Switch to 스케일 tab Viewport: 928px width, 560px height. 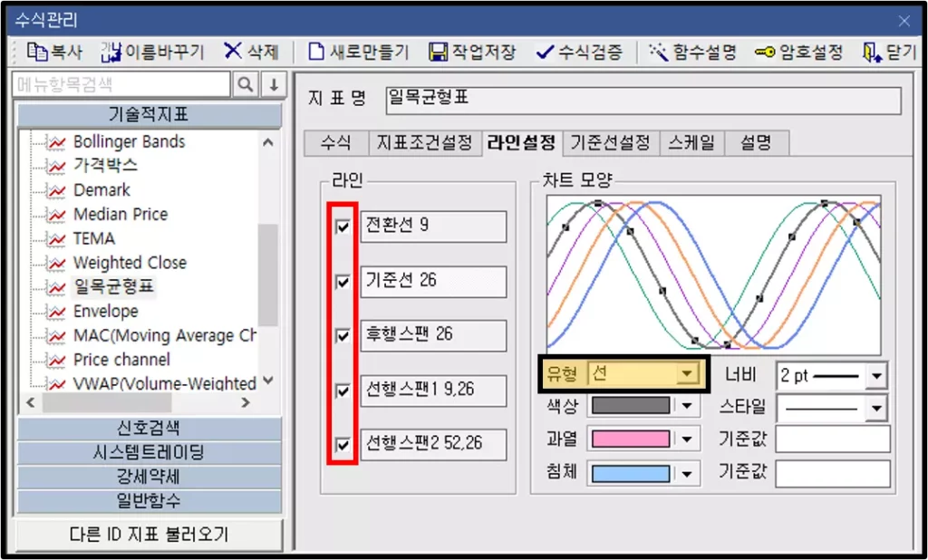[x=691, y=143]
